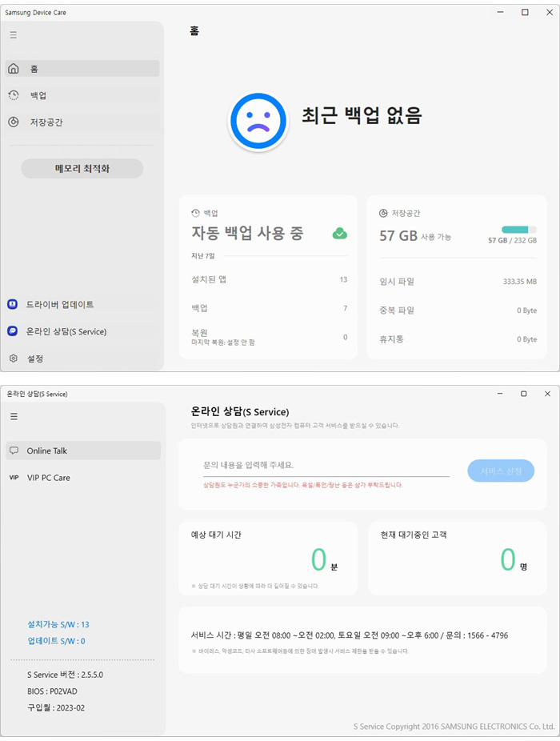Click the driver update icon
Image resolution: width=560 pixels, height=741 pixels.
(13, 305)
